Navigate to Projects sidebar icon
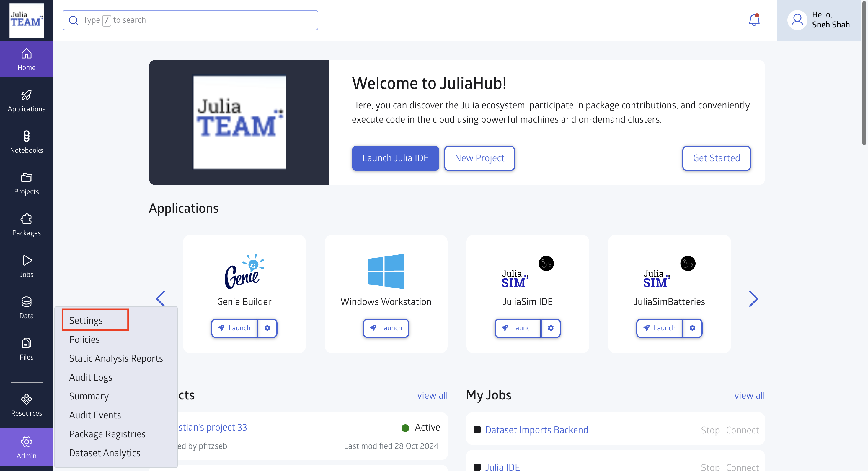Viewport: 868px width, 471px height. point(27,183)
